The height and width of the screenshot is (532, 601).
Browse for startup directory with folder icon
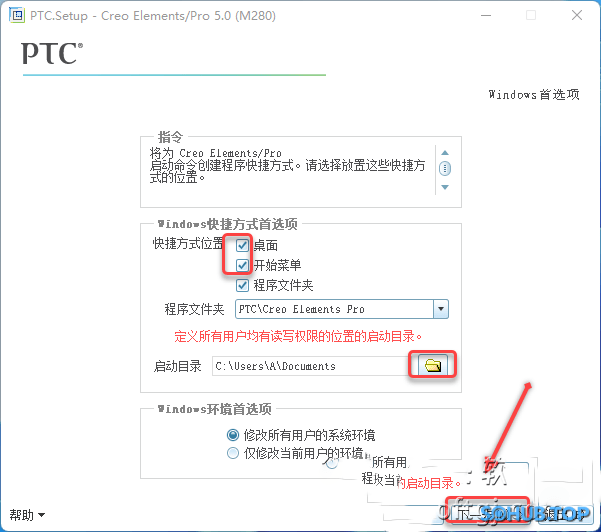[x=433, y=365]
